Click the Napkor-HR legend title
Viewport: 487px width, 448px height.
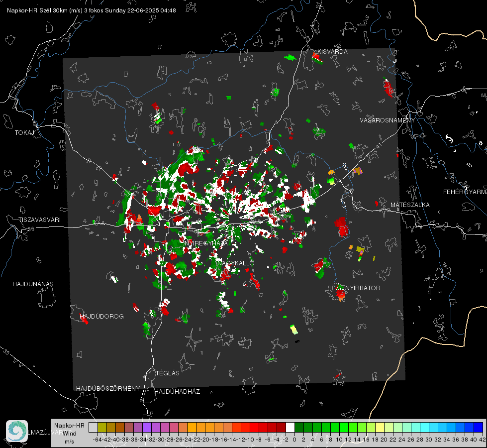(x=69, y=426)
